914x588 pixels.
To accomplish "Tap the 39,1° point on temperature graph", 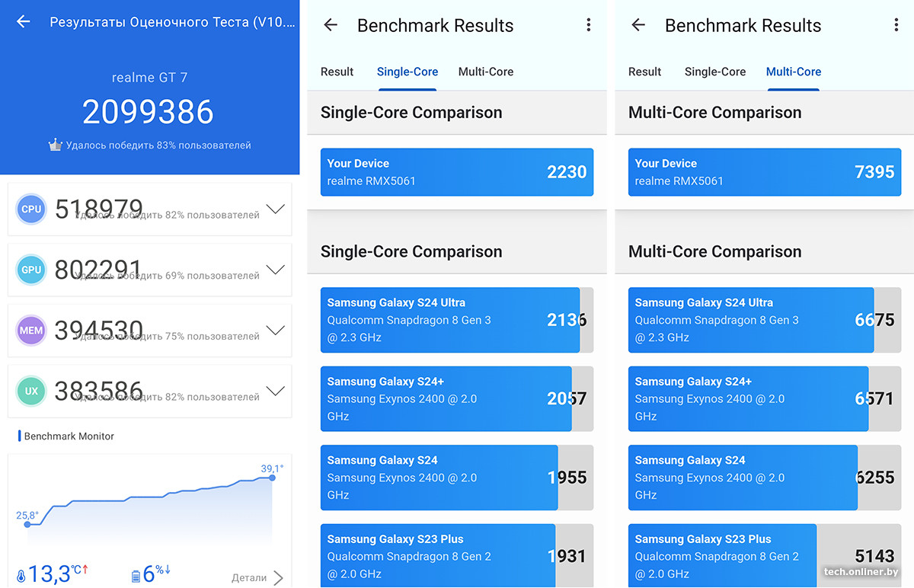I will pos(272,477).
